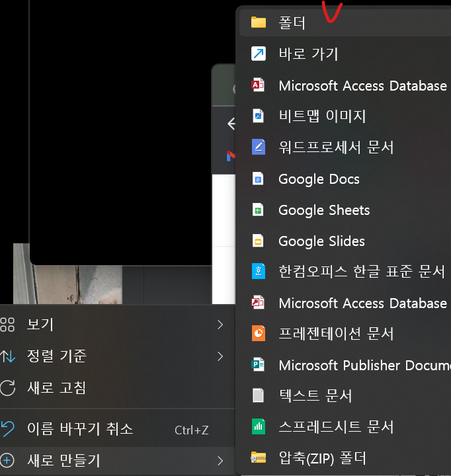Click the green 스프레드시트 문서 chart icon
This screenshot has width=451, height=476.
259,426
